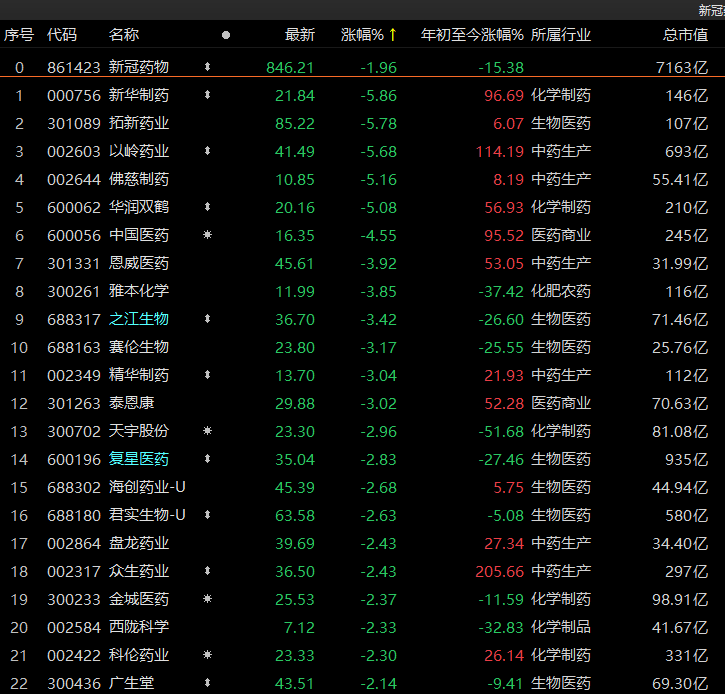This screenshot has height=694, width=725.
Task: Click stock code 000756
Action: pyautogui.click(x=74, y=96)
